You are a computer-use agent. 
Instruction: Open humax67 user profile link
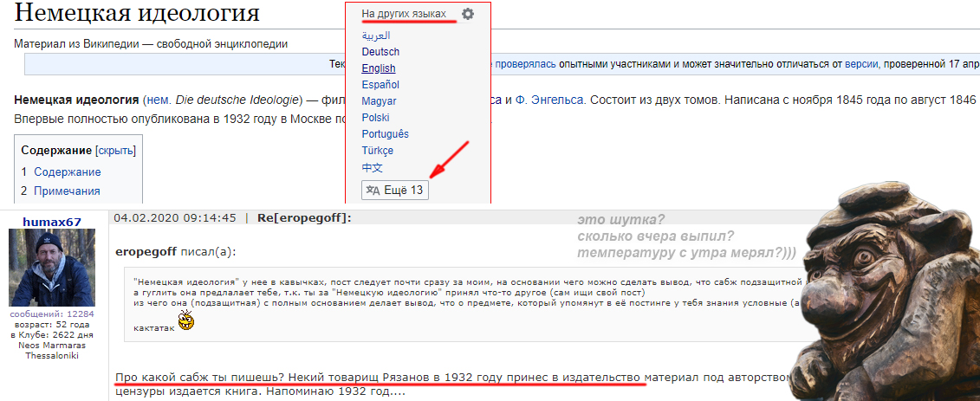pos(52,222)
